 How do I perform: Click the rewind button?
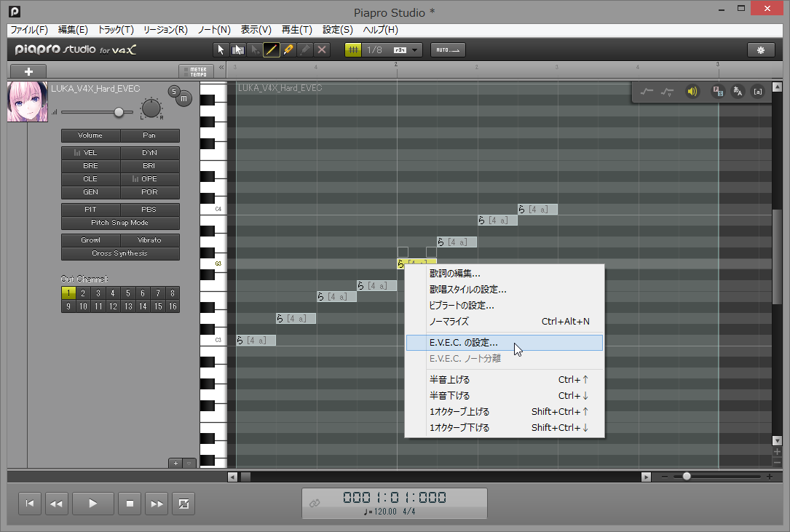tap(57, 504)
